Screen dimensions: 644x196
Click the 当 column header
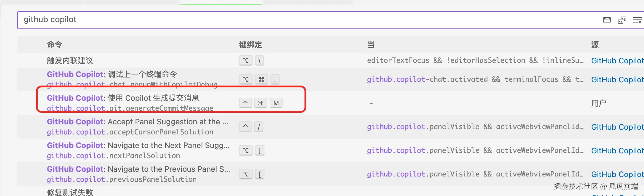[371, 45]
